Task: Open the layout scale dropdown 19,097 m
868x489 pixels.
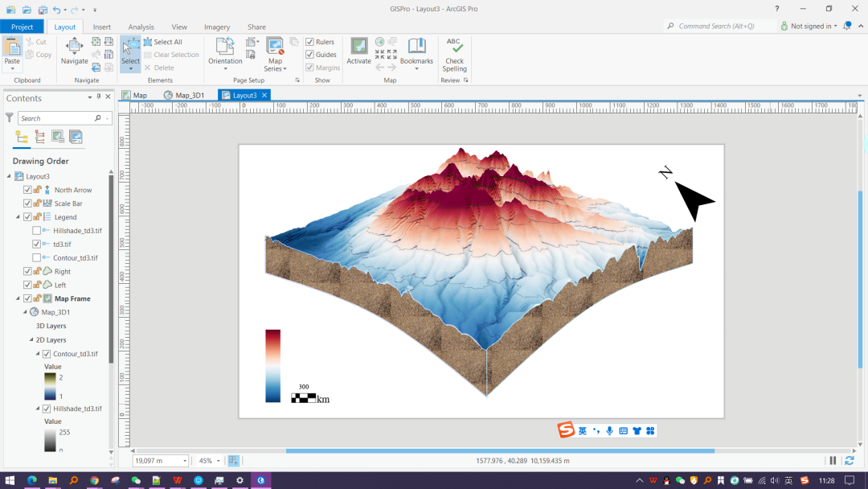Action: click(x=184, y=461)
